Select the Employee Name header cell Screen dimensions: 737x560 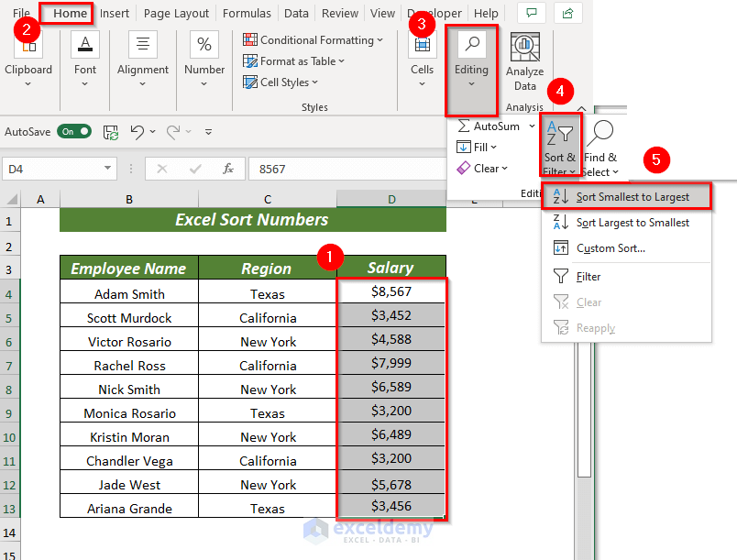(x=129, y=268)
